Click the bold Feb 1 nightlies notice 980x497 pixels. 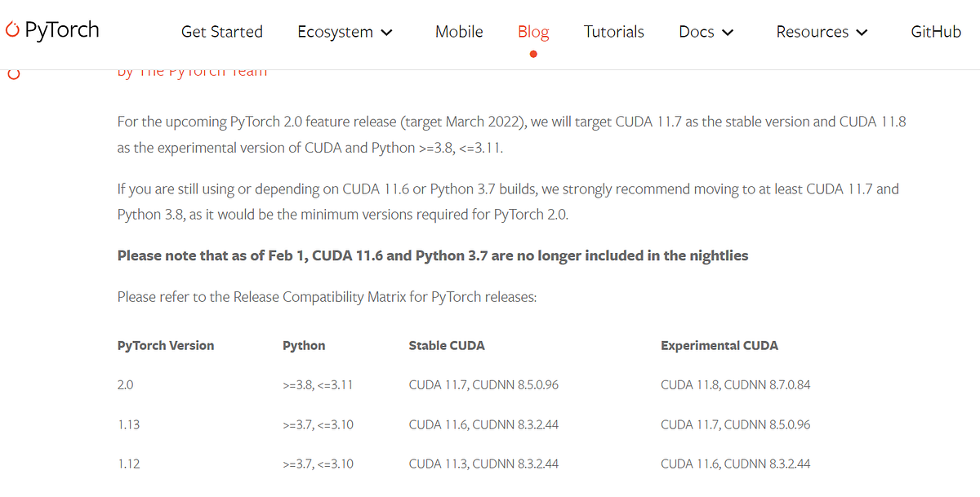click(433, 255)
